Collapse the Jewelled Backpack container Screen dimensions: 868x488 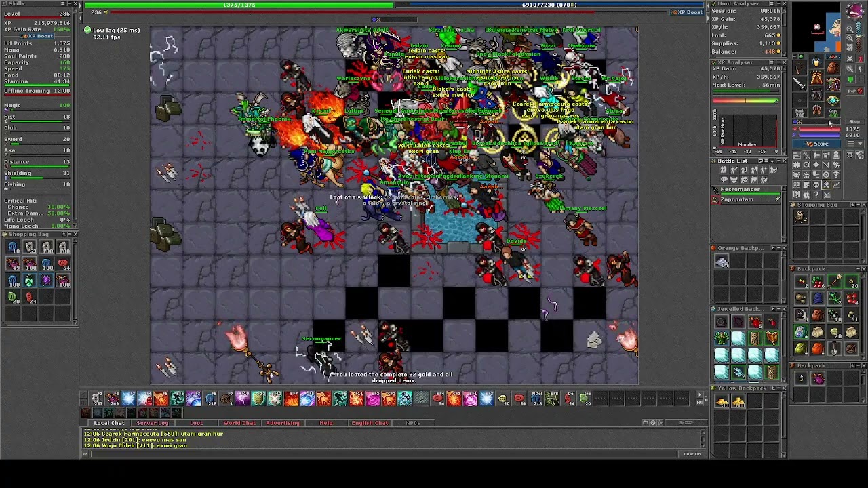pos(778,309)
